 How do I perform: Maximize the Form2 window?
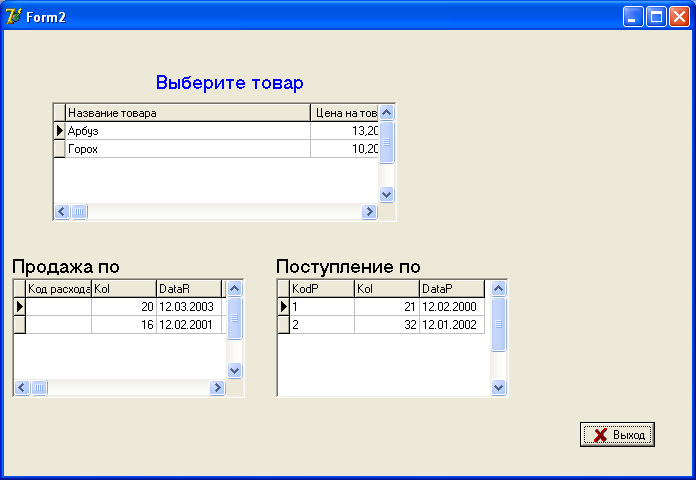tap(656, 17)
